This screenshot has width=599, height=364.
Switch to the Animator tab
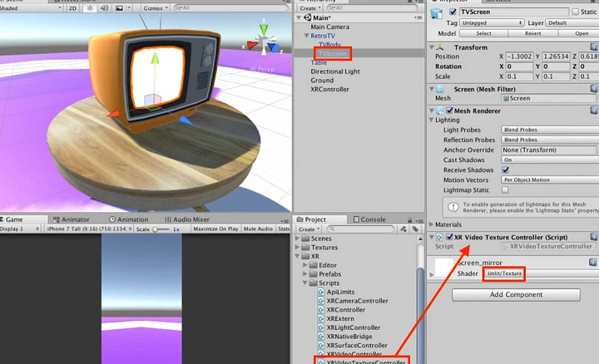click(x=71, y=219)
